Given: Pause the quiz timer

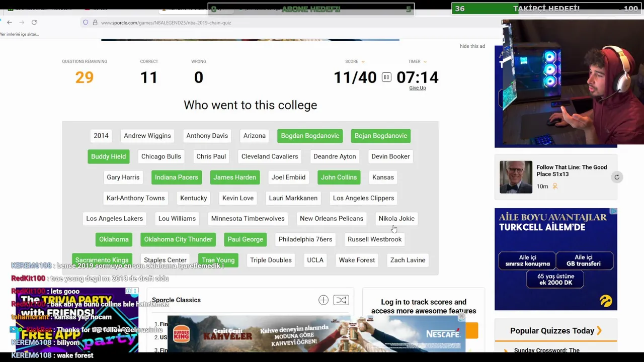Looking at the screenshot, I should (386, 77).
